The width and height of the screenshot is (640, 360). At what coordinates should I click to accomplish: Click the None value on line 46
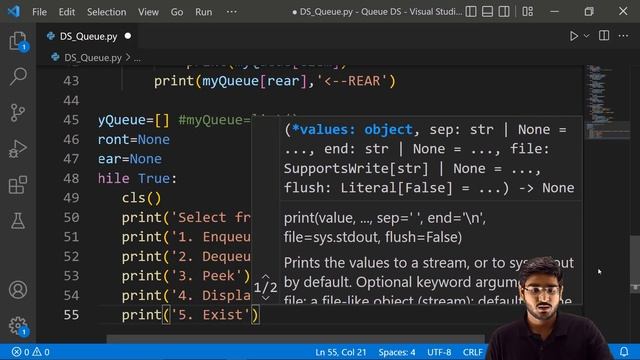(153, 140)
